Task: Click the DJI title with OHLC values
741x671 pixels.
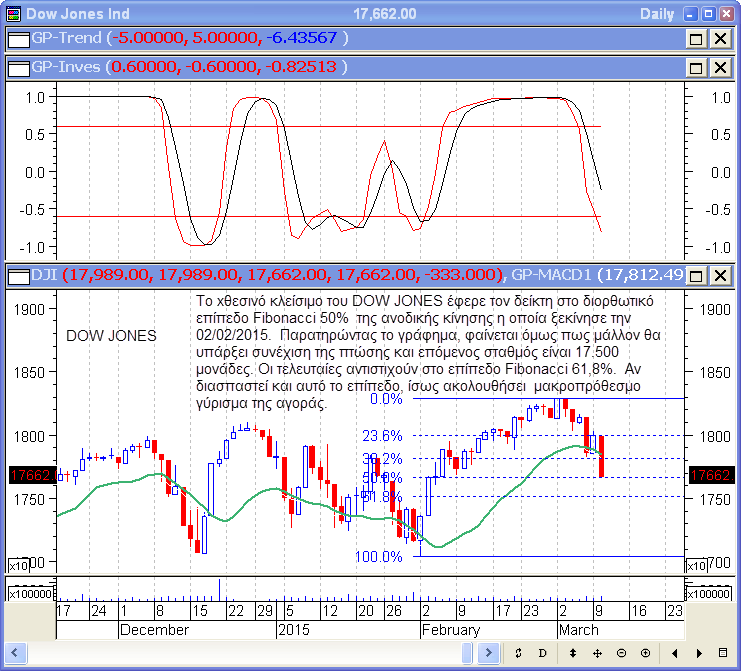Action: coord(267,275)
